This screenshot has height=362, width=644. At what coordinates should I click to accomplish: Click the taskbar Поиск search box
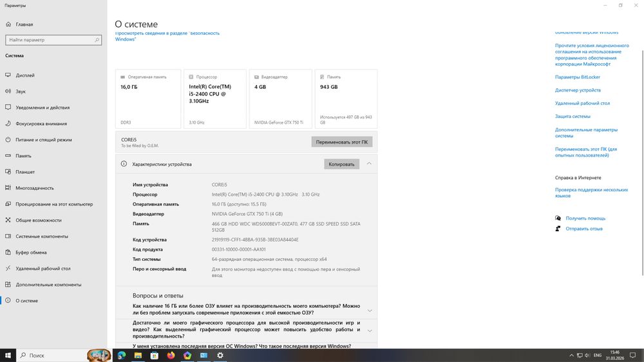coord(64,356)
